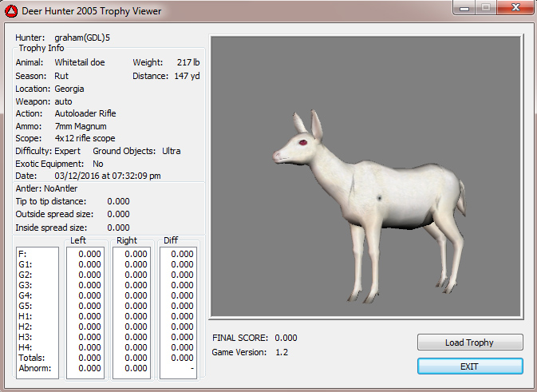Click the Diff column header

tap(171, 240)
